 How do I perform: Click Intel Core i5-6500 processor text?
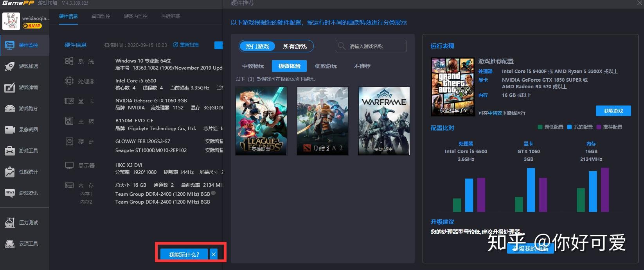point(136,80)
